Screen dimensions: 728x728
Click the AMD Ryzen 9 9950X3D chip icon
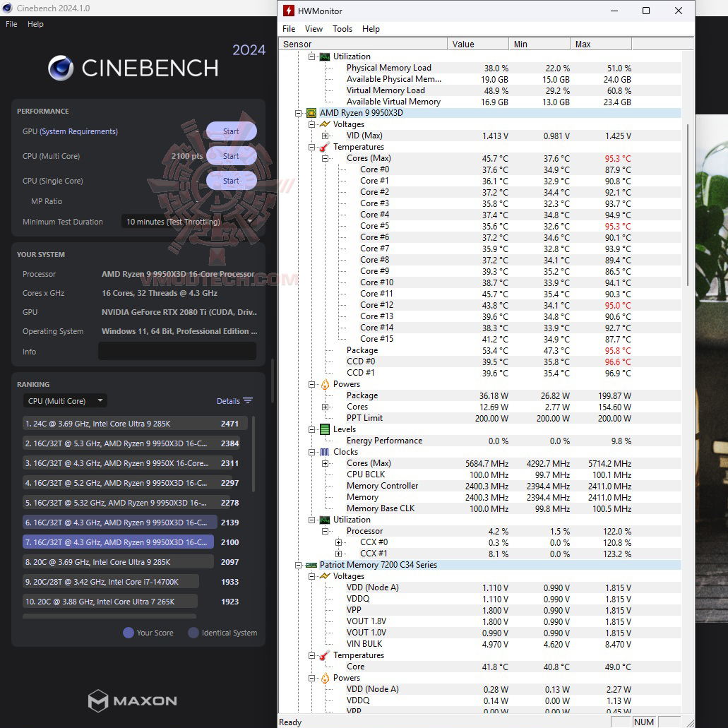click(x=311, y=113)
